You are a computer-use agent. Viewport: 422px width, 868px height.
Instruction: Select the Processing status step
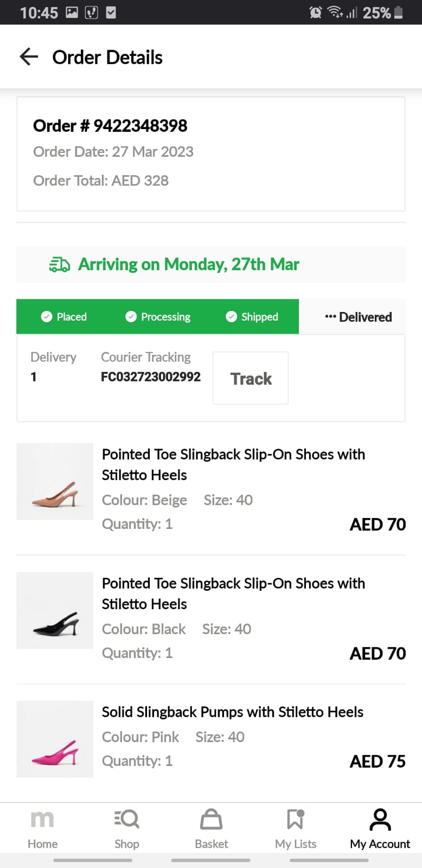point(158,317)
